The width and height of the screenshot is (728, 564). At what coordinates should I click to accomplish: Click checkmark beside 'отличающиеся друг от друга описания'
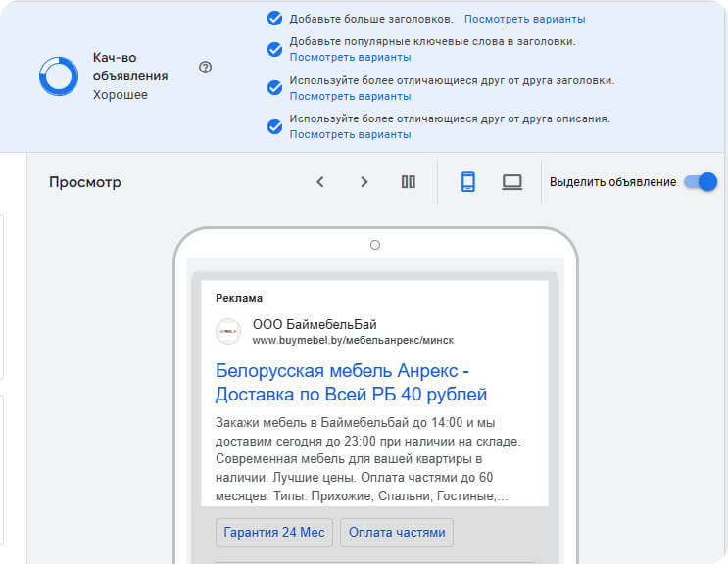275,126
